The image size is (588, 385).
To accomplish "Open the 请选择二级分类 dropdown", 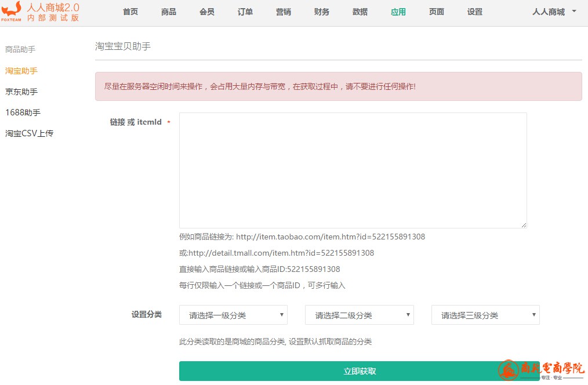I will click(360, 315).
